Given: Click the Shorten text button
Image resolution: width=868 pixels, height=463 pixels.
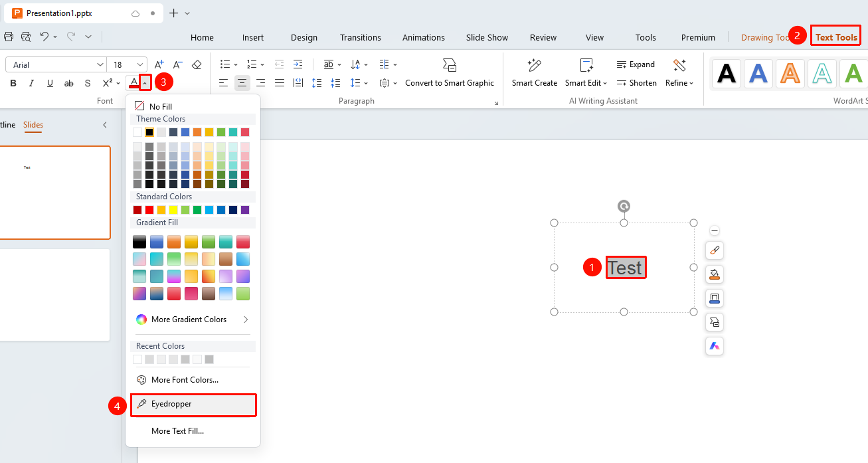Looking at the screenshot, I should point(636,83).
